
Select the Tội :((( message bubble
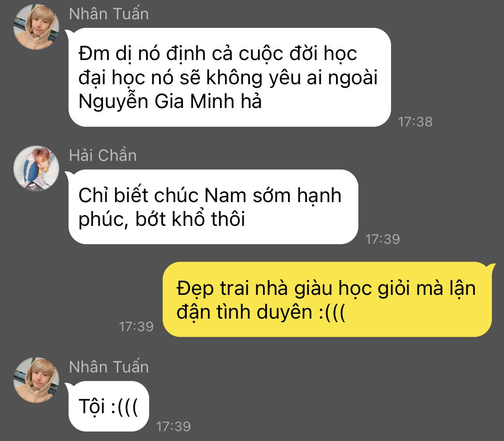(x=109, y=406)
